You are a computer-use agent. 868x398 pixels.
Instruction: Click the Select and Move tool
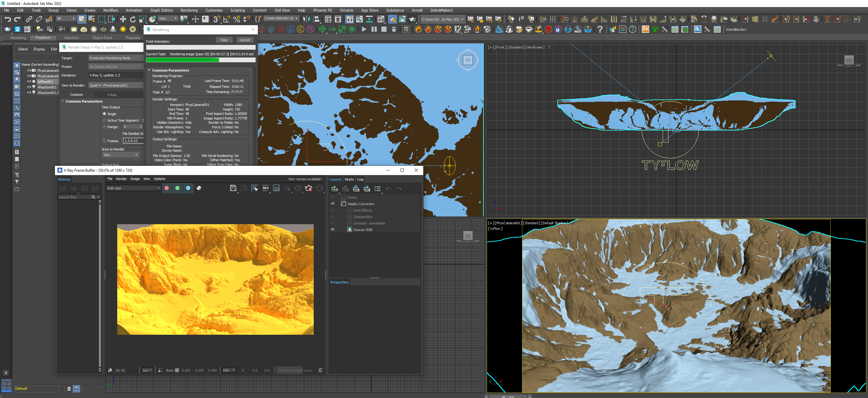point(123,19)
